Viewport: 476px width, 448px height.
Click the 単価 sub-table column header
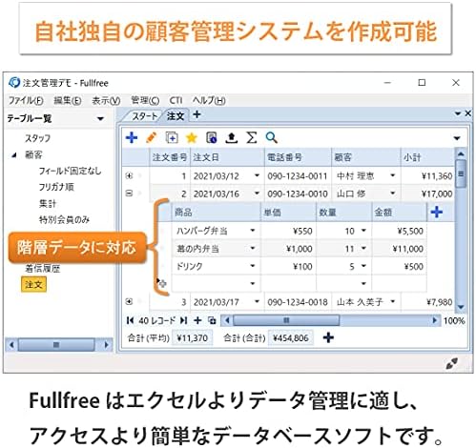coord(288,212)
